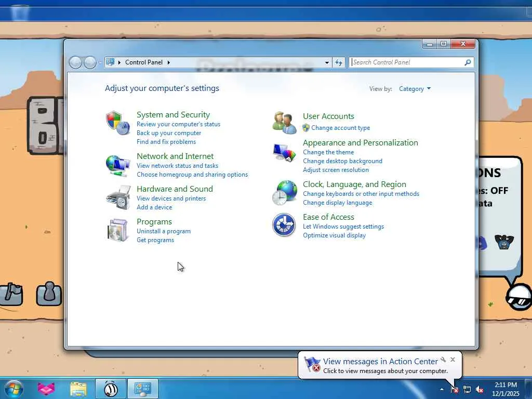Click View devices and printers

coord(171,198)
